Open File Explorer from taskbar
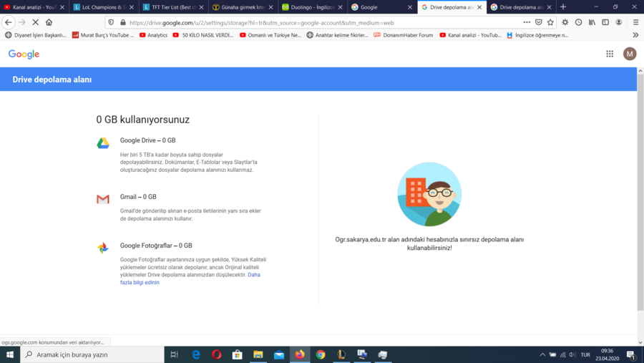This screenshot has height=363, width=644. pos(258,354)
